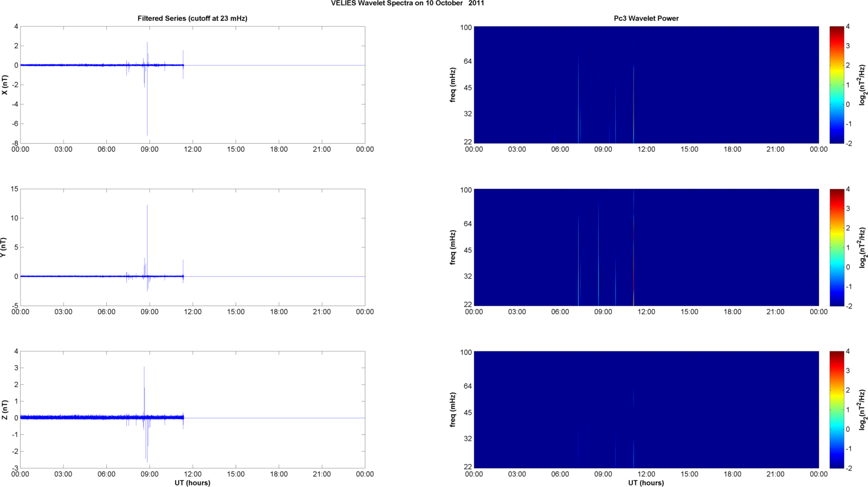Click the '15' tick on the Y (nT) axis
The width and height of the screenshot is (868, 487).
pos(15,189)
